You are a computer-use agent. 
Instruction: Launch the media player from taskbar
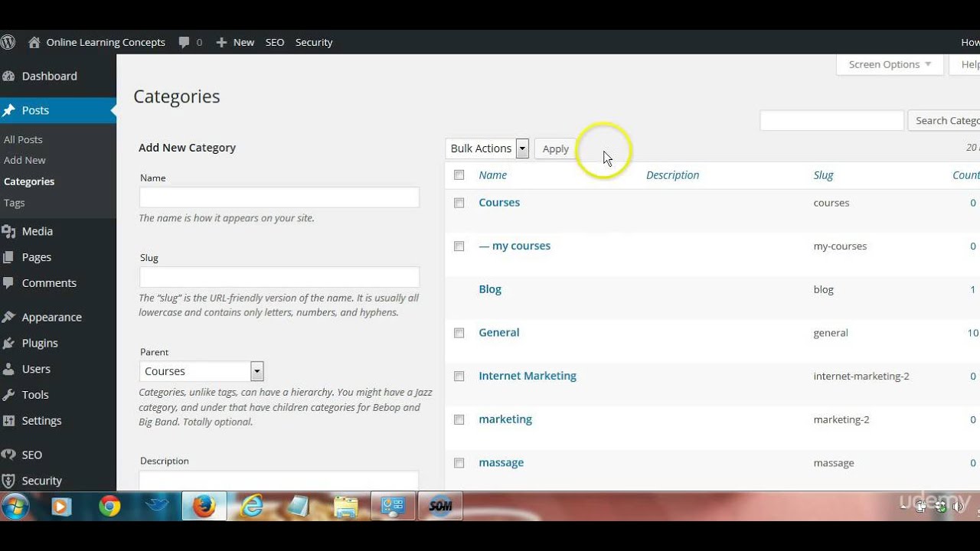(x=61, y=506)
